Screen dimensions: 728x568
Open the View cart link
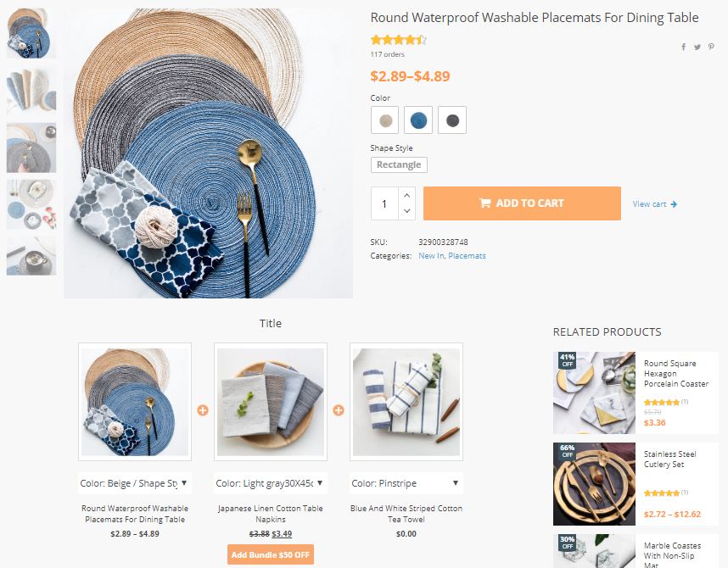tap(654, 204)
